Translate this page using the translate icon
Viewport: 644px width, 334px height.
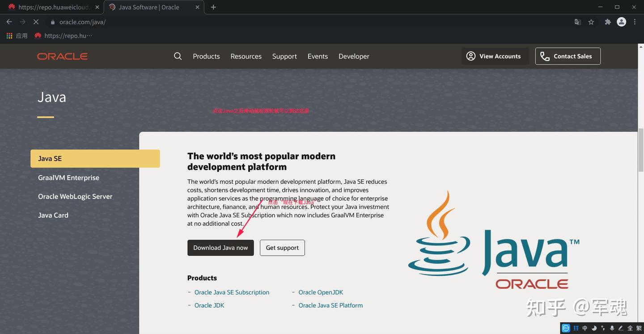[x=578, y=22]
